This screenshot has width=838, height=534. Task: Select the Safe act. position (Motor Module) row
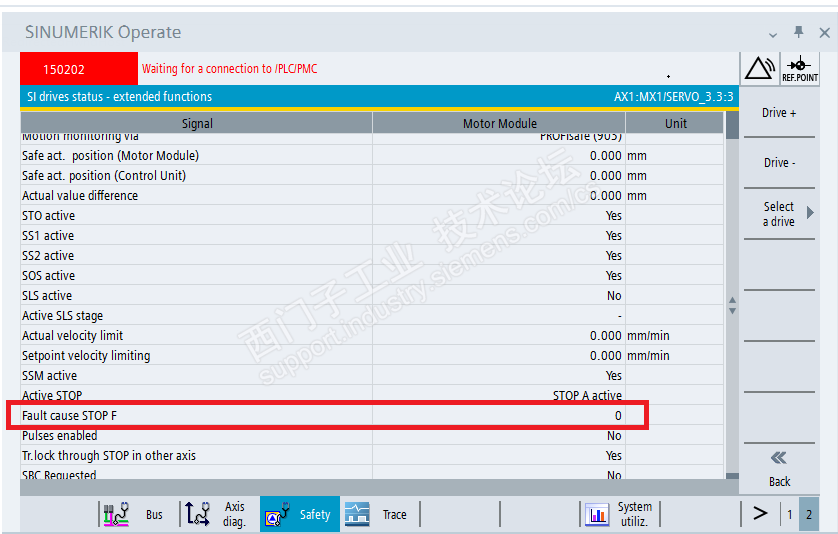[x=372, y=156]
